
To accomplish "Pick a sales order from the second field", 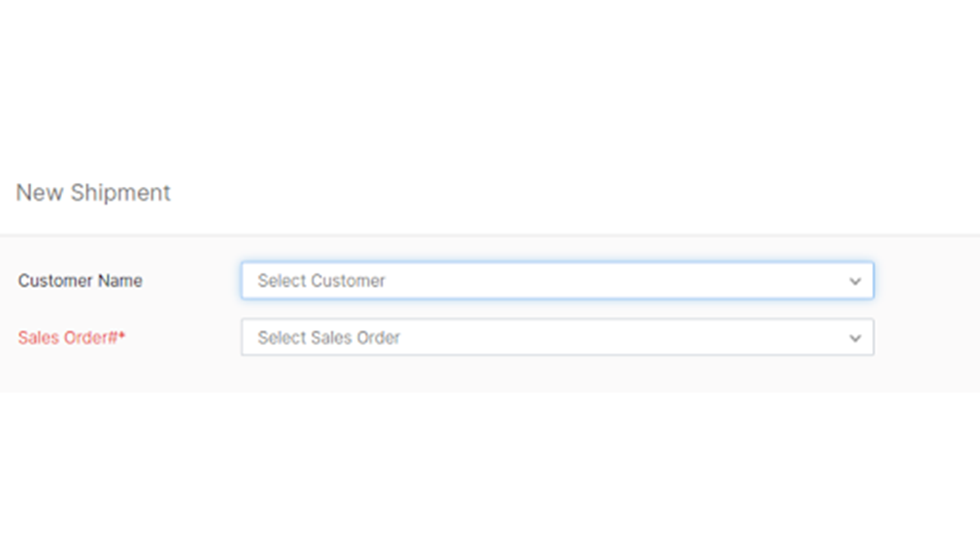I will point(557,337).
